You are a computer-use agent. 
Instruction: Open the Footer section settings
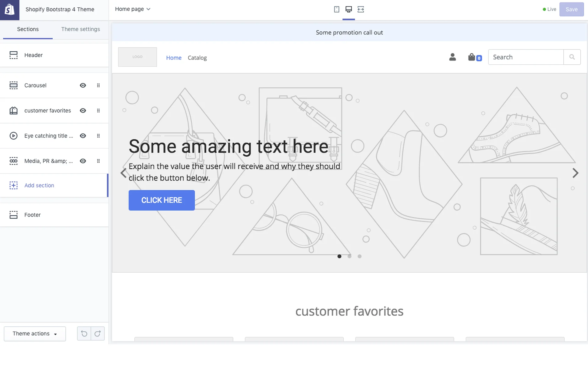(54, 215)
